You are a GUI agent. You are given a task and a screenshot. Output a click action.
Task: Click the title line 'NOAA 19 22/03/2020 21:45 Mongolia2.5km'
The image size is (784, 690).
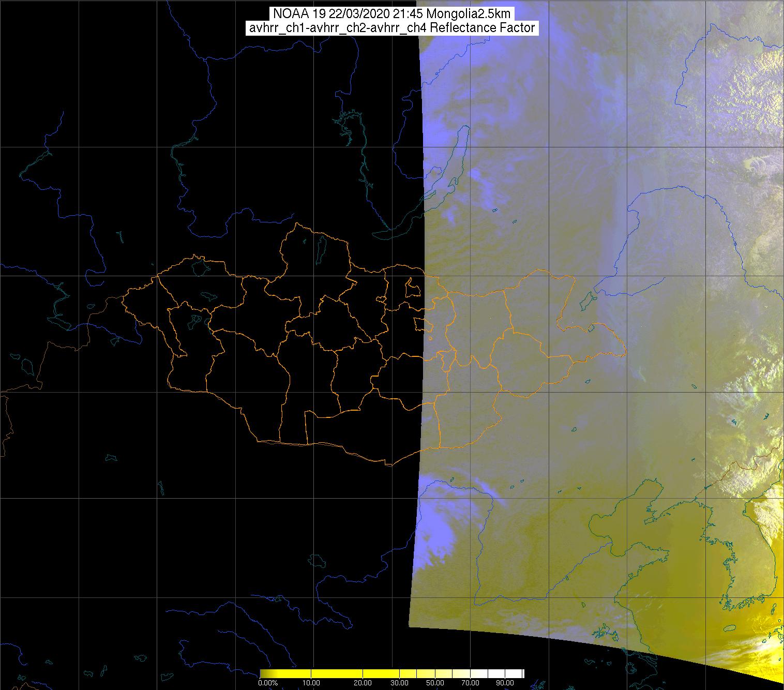pos(392,14)
